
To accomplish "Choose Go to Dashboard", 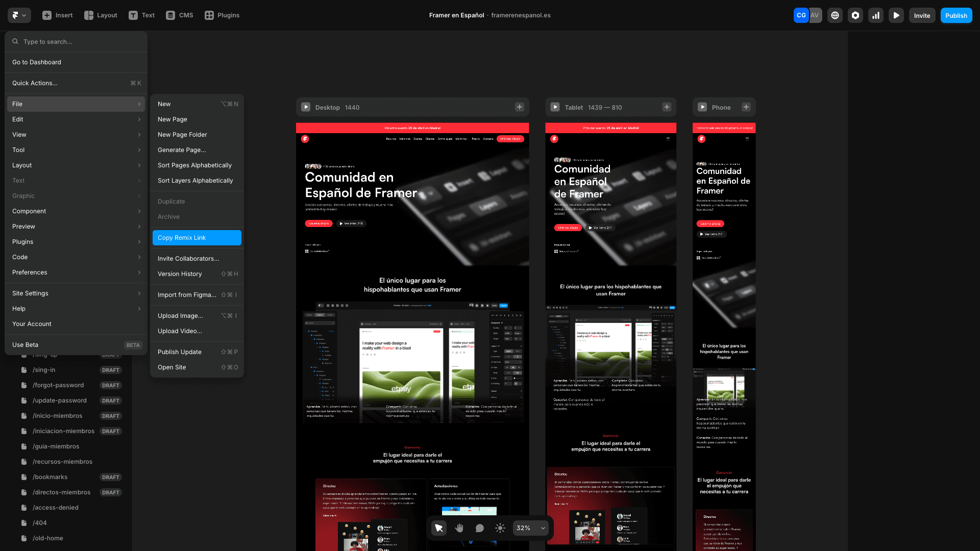I will 76,62.
